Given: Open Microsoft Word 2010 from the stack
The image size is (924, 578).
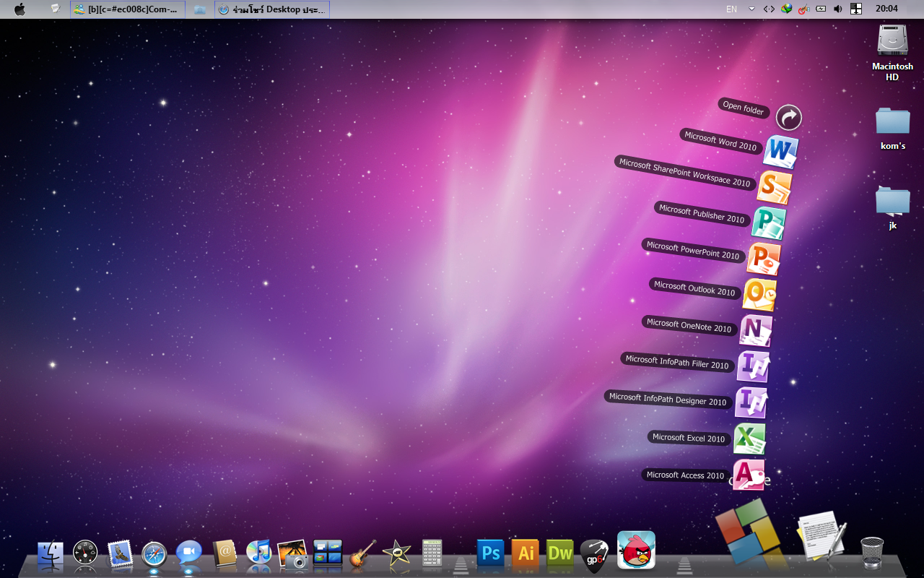Looking at the screenshot, I should pos(780,152).
